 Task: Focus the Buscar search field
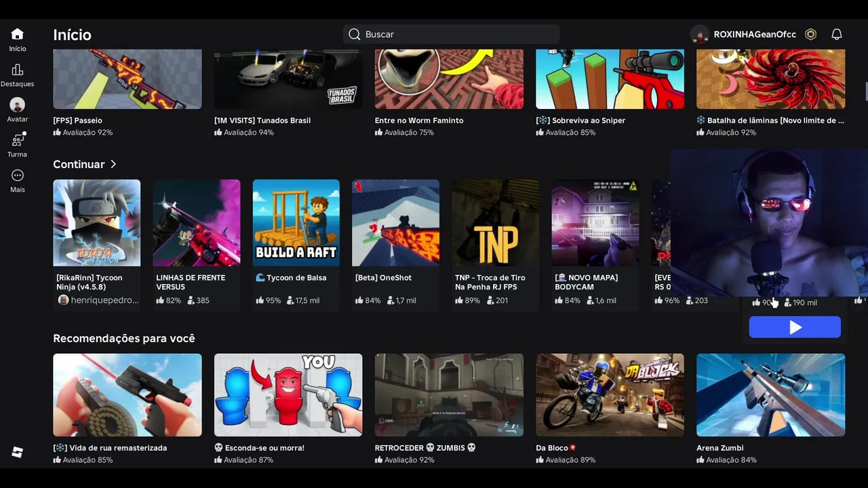click(451, 35)
